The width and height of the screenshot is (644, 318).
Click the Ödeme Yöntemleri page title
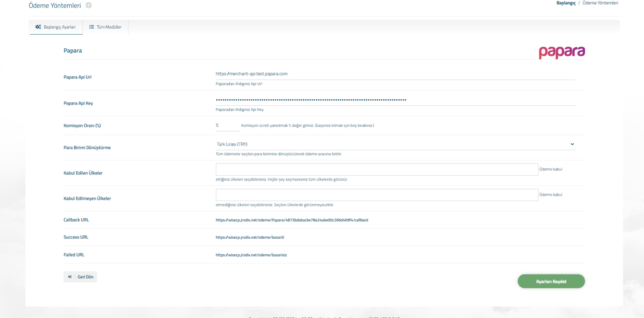[55, 6]
